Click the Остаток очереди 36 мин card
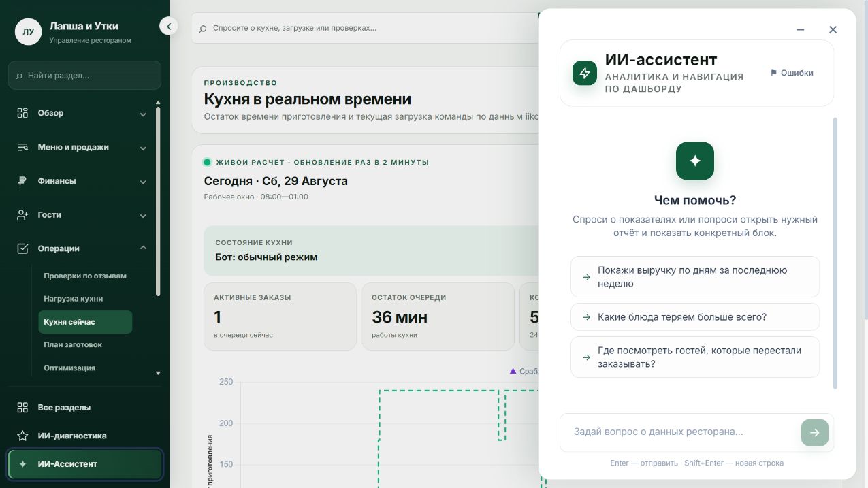868x488 pixels. [438, 316]
